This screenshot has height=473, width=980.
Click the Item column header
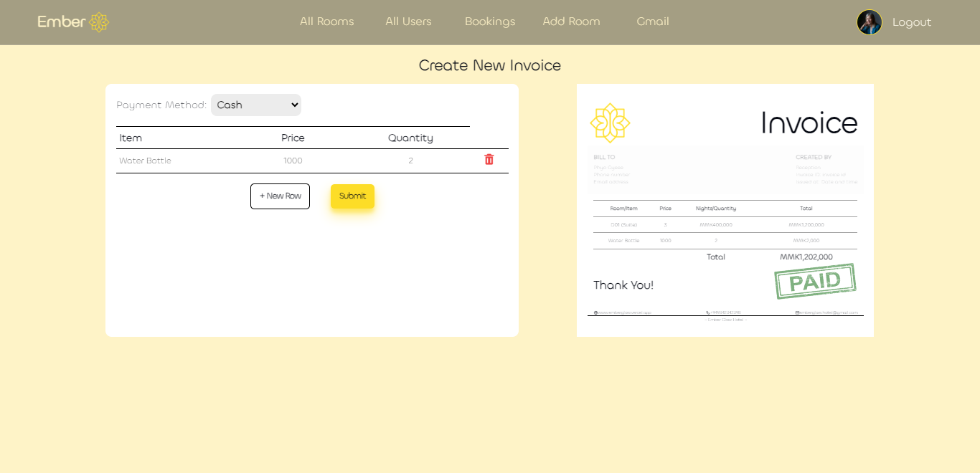pyautogui.click(x=131, y=138)
